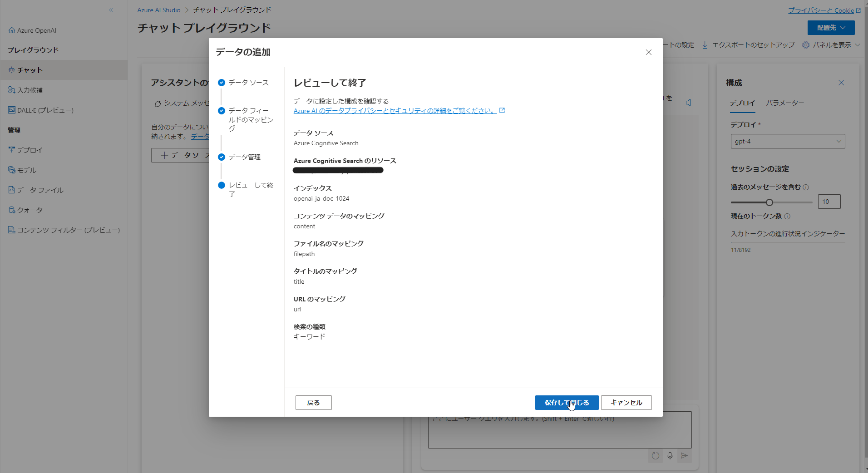Open the gpt-4 deployment dropdown
Screen dimensions: 868x473
(x=788, y=141)
